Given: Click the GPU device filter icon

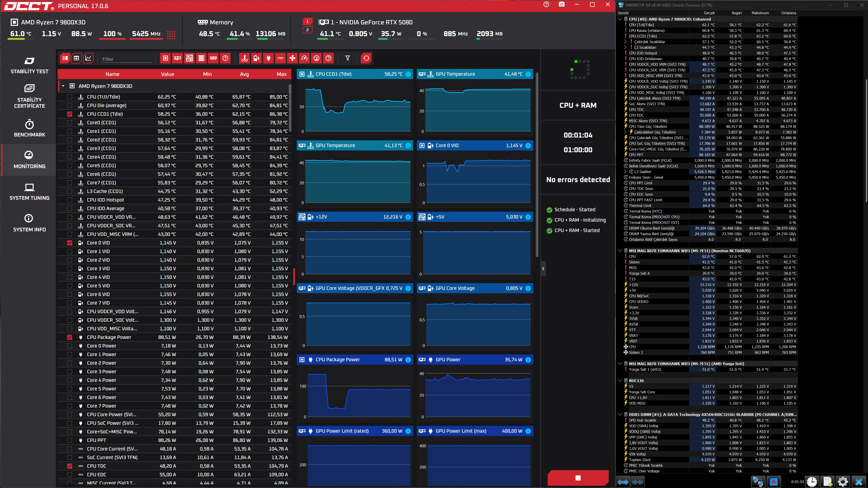Looking at the screenshot, I should [177, 58].
